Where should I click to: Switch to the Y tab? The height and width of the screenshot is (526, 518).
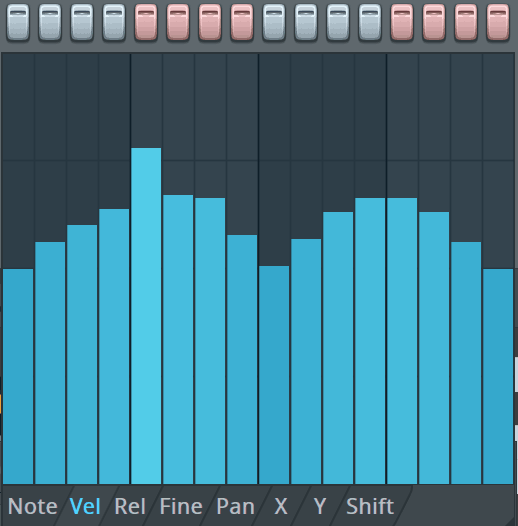[320, 506]
